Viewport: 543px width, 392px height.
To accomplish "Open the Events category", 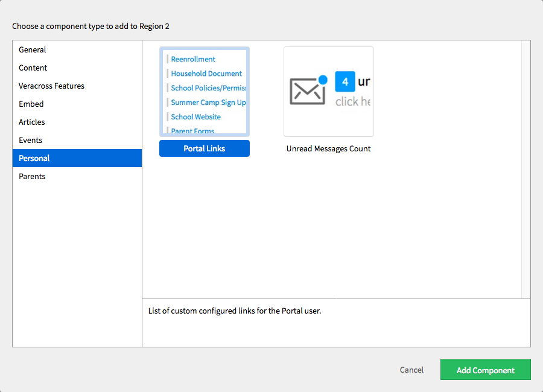I will 31,140.
